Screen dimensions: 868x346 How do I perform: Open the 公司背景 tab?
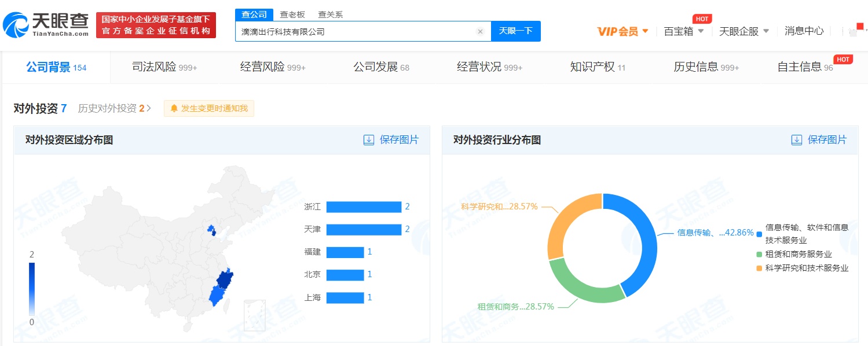point(56,67)
